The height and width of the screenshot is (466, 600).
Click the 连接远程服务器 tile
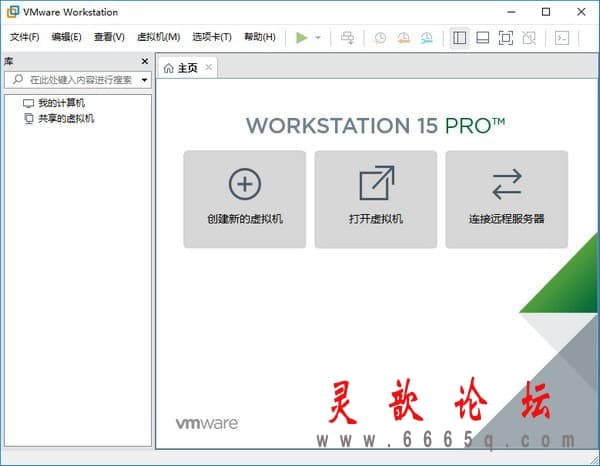[x=507, y=199]
